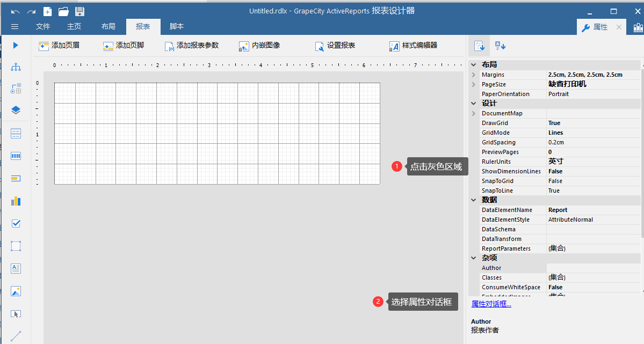This screenshot has width=644, height=344.
Task: Click 添加页眉 to add page header
Action: pyautogui.click(x=59, y=46)
